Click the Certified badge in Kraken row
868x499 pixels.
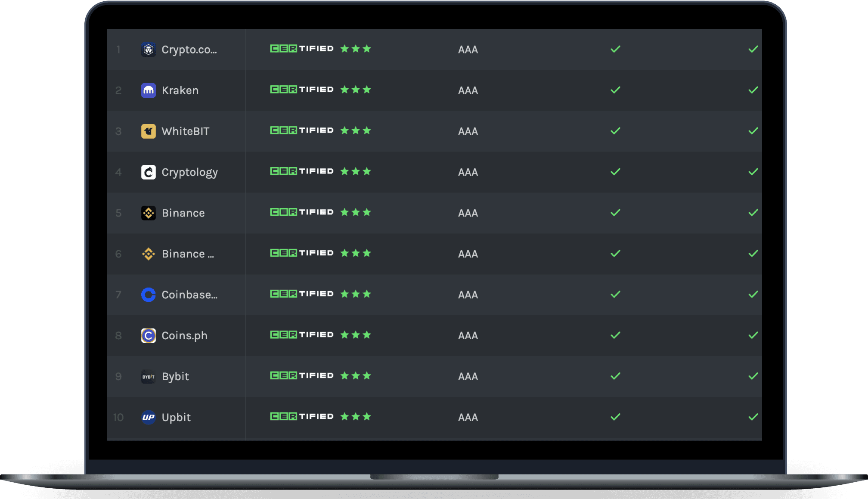point(302,90)
